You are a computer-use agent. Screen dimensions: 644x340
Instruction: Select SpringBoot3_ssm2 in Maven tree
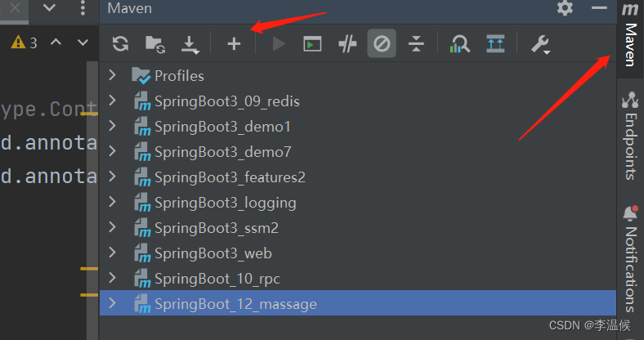217,228
